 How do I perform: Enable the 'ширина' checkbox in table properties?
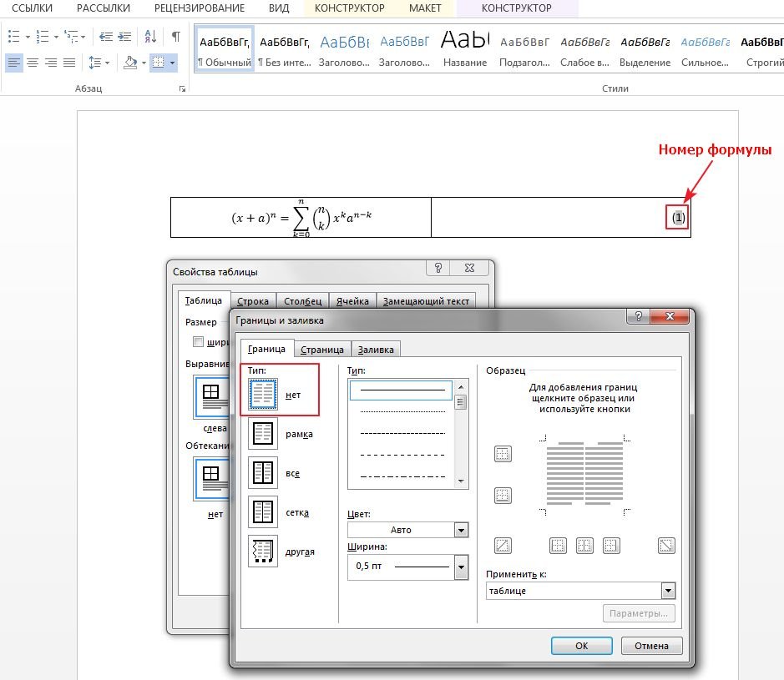[198, 341]
